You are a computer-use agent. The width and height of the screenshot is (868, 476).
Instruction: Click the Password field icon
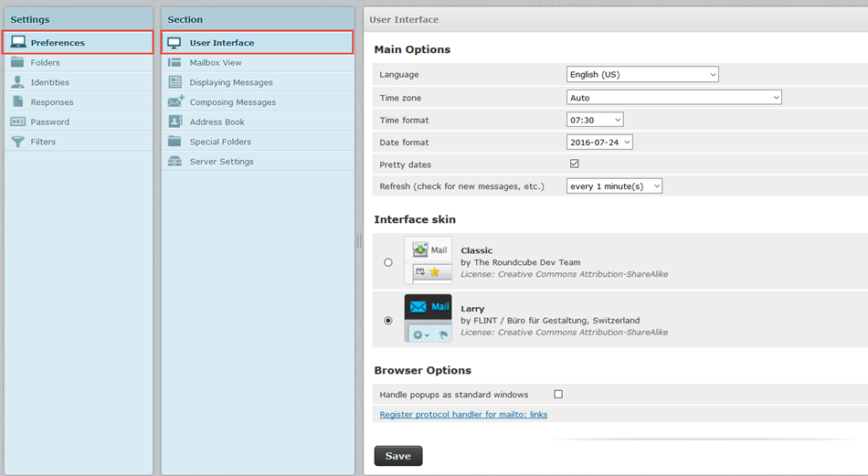[17, 122]
